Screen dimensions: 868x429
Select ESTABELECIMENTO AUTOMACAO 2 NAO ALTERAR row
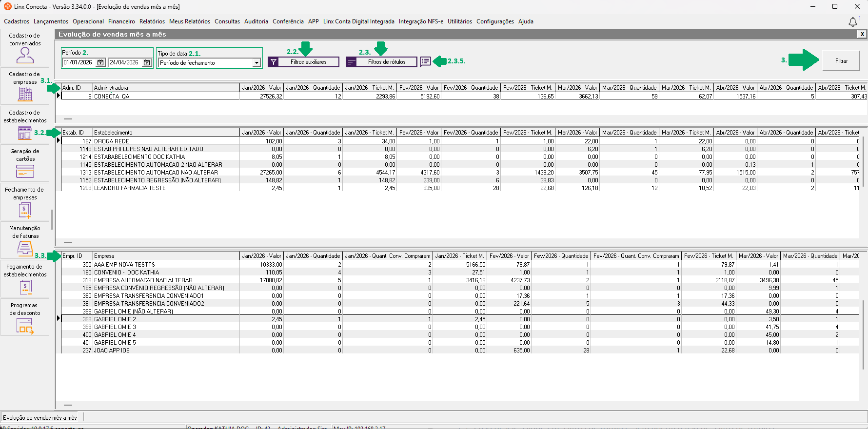460,165
